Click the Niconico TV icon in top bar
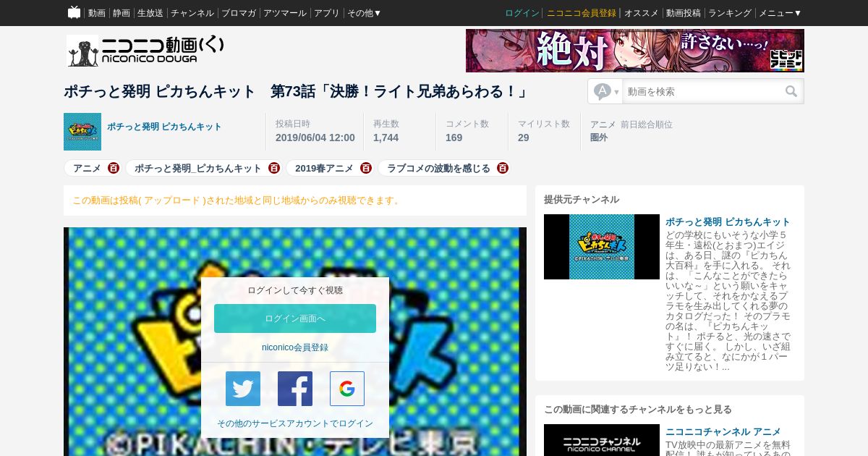The height and width of the screenshot is (456, 868). [x=74, y=12]
